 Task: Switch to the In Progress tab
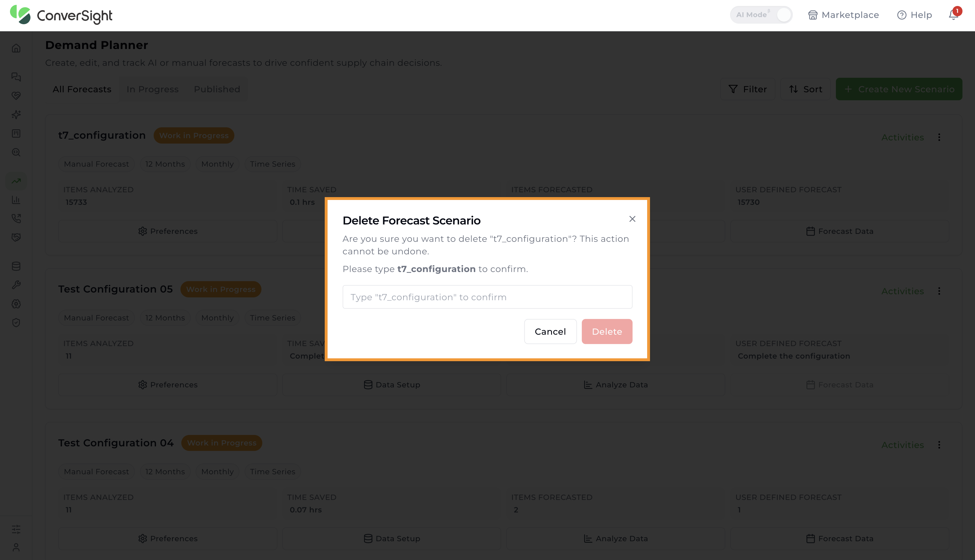click(153, 89)
